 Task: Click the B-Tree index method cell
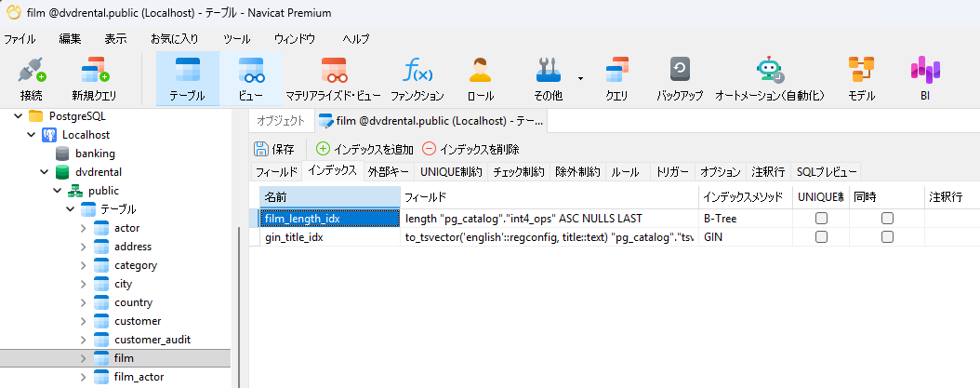745,219
